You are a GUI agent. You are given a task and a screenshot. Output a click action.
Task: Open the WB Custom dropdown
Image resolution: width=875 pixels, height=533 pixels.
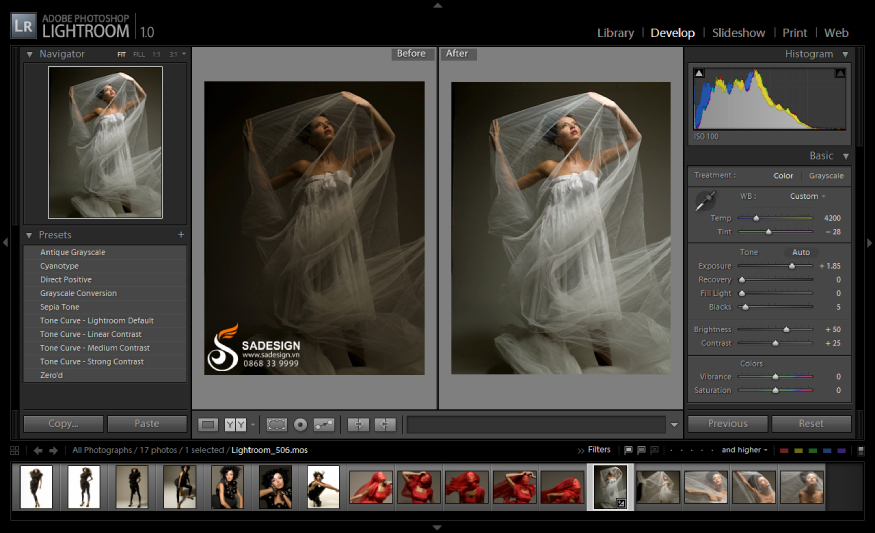[807, 196]
